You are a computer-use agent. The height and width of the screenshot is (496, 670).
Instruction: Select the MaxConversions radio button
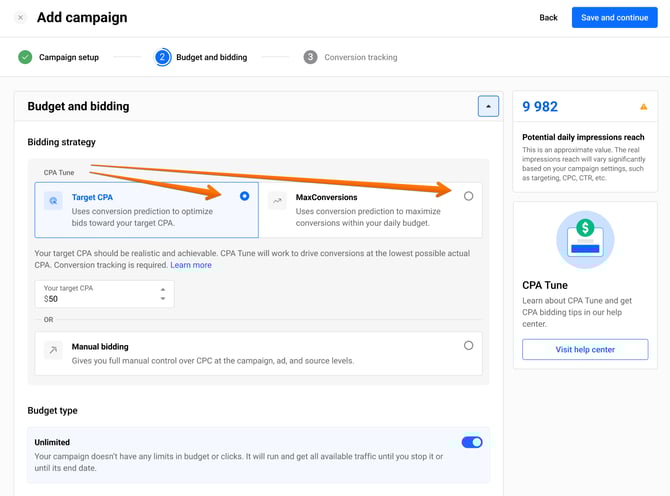pyautogui.click(x=468, y=197)
